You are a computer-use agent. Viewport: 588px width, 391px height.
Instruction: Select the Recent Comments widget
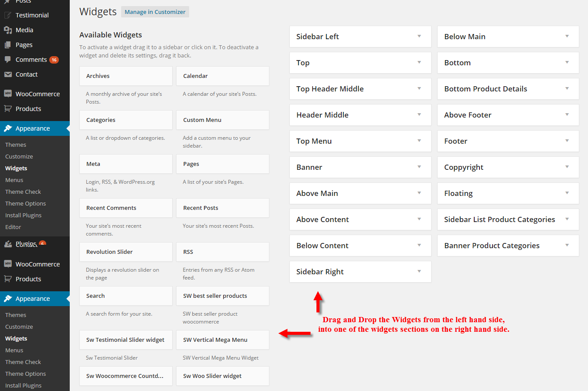click(126, 208)
